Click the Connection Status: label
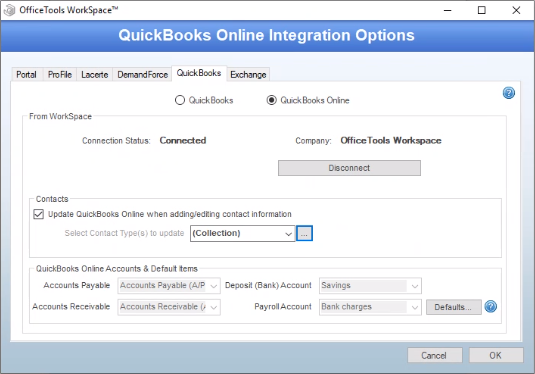The height and width of the screenshot is (374, 535). (116, 141)
